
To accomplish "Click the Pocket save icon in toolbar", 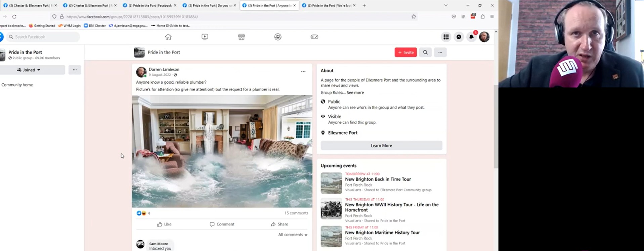I will (454, 16).
